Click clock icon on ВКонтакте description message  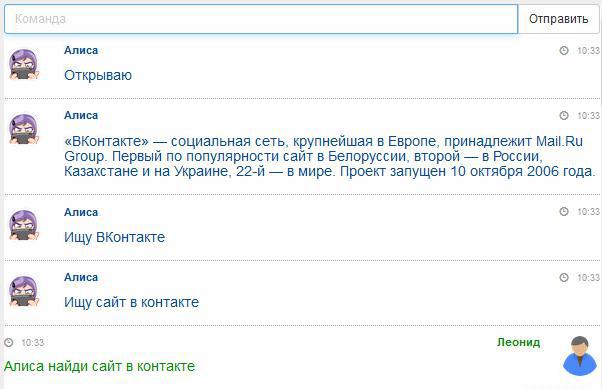(x=564, y=116)
